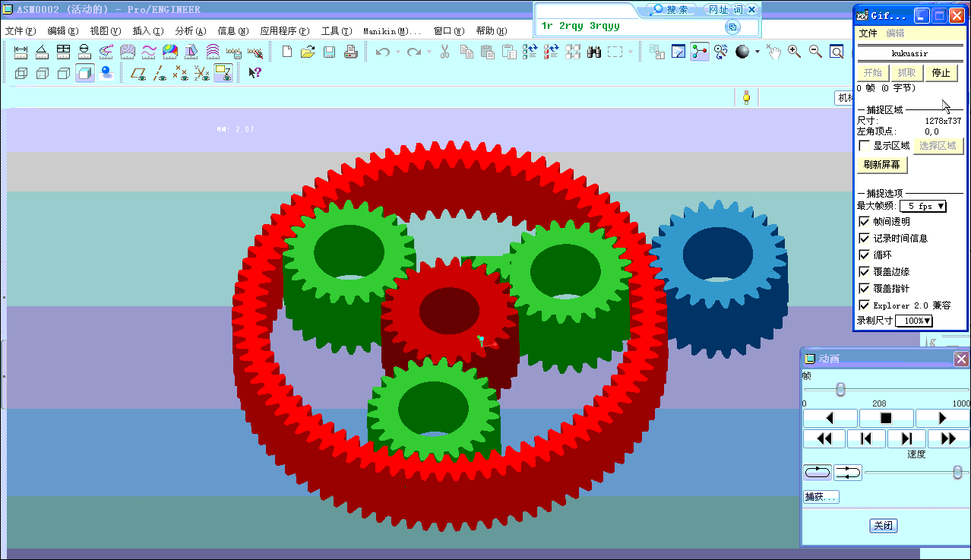Screen dimensions: 971x560
Task: Stop the animation playback
Action: point(886,418)
